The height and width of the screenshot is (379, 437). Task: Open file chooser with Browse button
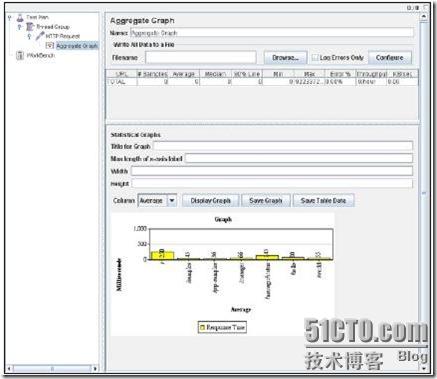click(x=285, y=58)
